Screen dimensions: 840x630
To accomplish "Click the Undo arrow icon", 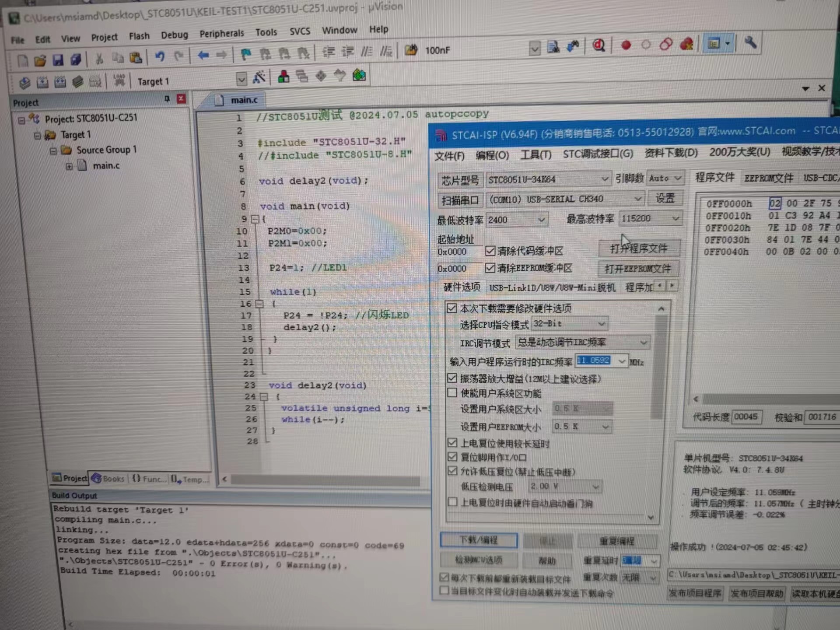I will click(x=160, y=56).
